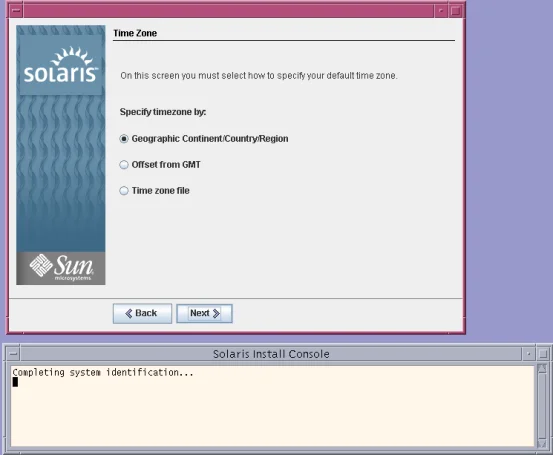This screenshot has width=553, height=455.
Task: Minimize the Solaris Install Console window
Action: (529, 354)
